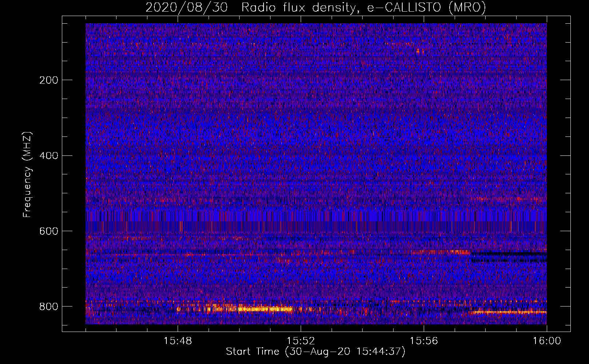Screen dimensions: 589x364
Task: Click the 15:56 time tick label
Action: tap(424, 341)
